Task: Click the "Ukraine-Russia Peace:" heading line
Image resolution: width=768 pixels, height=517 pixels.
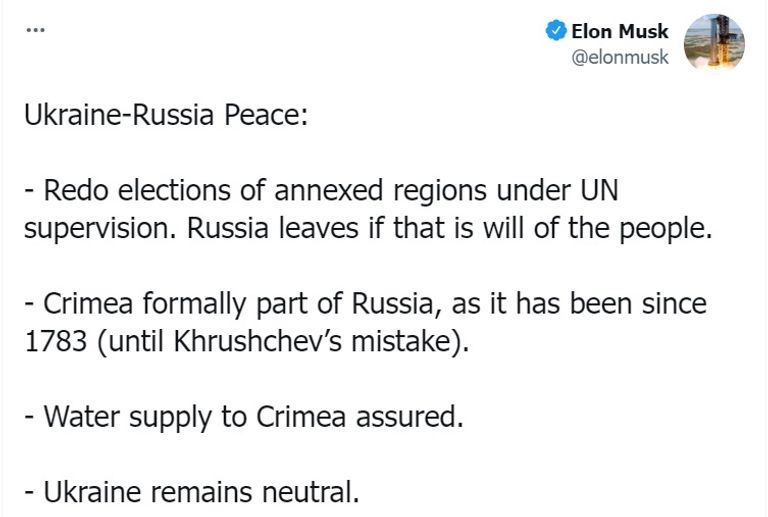Action: pyautogui.click(x=166, y=114)
